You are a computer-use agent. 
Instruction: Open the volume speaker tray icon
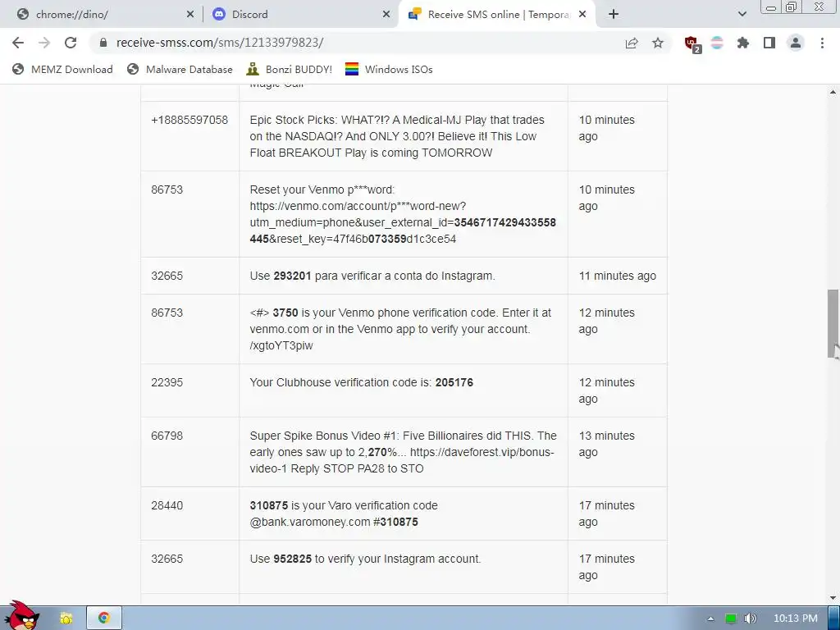point(751,619)
